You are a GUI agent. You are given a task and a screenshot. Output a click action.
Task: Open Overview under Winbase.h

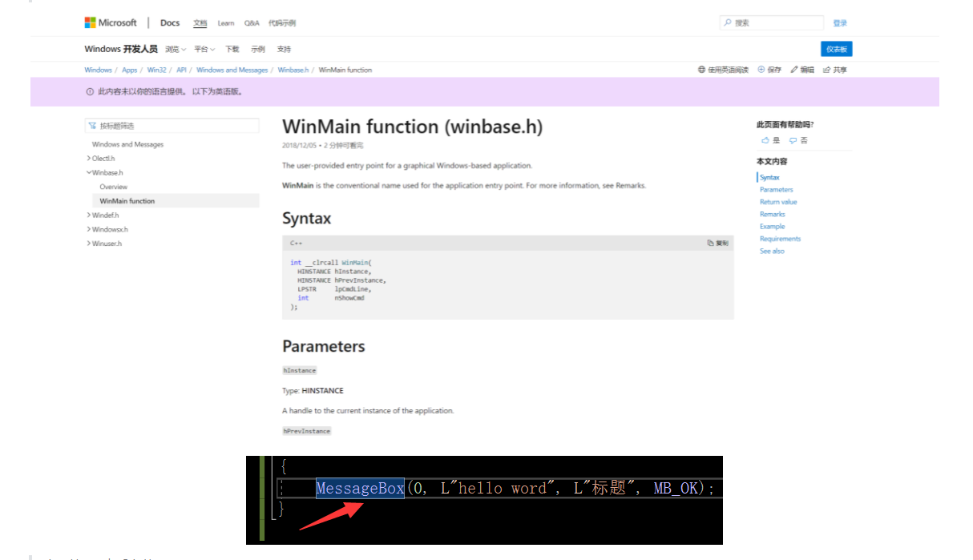[x=114, y=187]
